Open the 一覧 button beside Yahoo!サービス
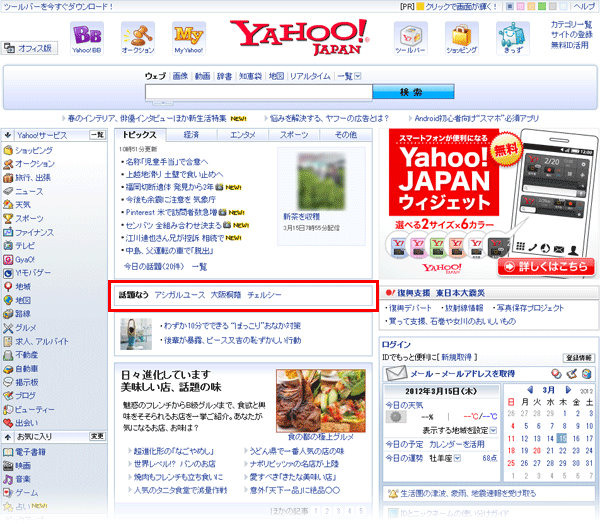The height and width of the screenshot is (524, 600). 98,135
